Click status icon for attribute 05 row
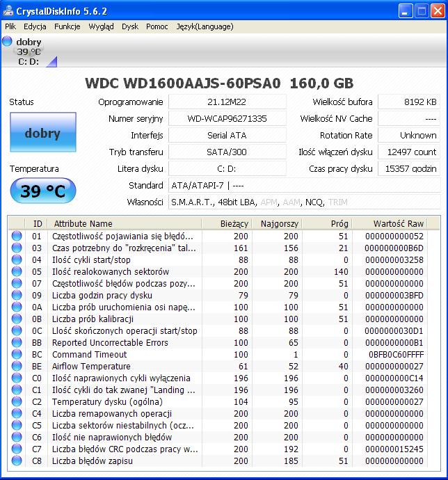Screen dimensions: 448x480 (17, 271)
